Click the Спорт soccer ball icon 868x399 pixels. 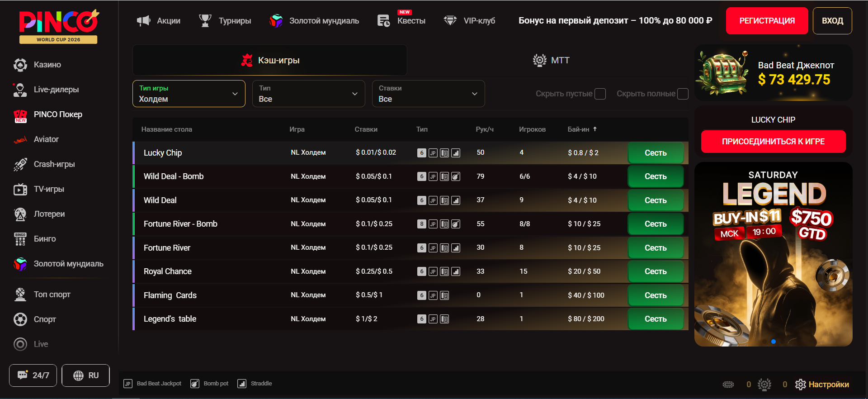(x=20, y=319)
